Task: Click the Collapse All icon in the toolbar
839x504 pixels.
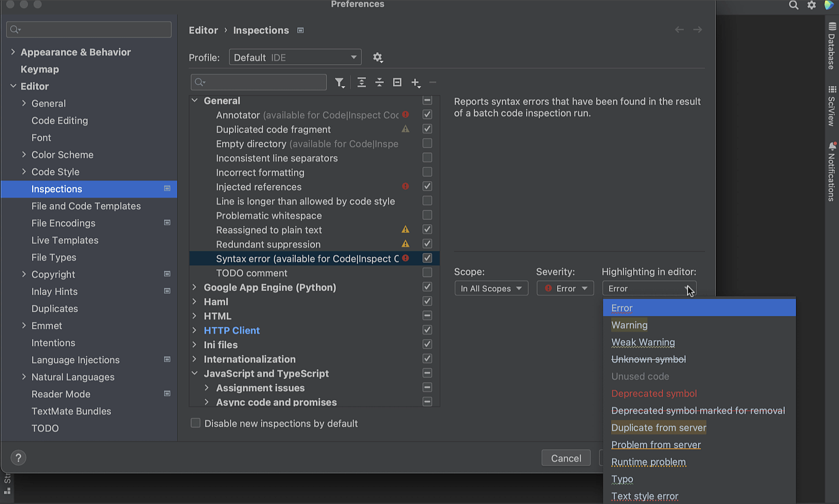Action: [x=380, y=82]
